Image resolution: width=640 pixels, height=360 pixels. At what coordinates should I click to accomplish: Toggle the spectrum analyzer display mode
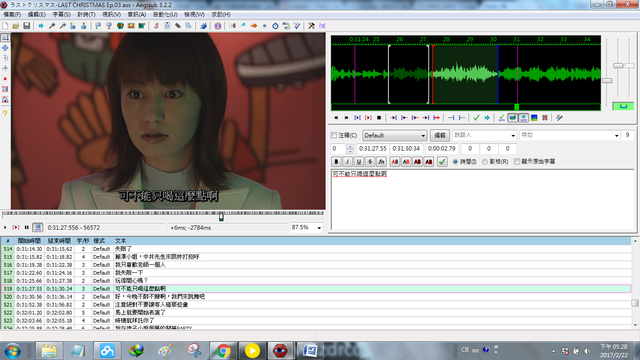pos(534,118)
